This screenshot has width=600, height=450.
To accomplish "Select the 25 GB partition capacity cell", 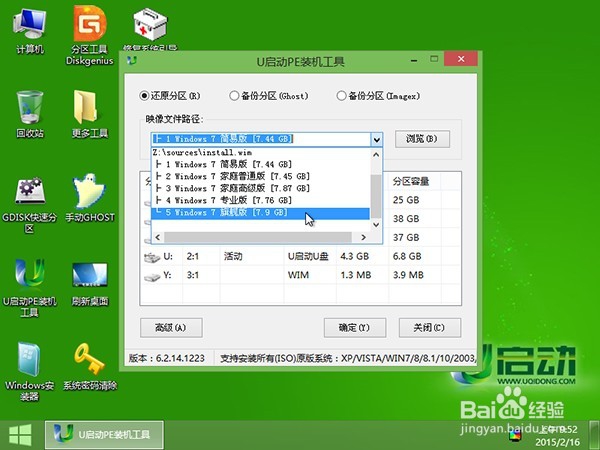I will pyautogui.click(x=406, y=200).
